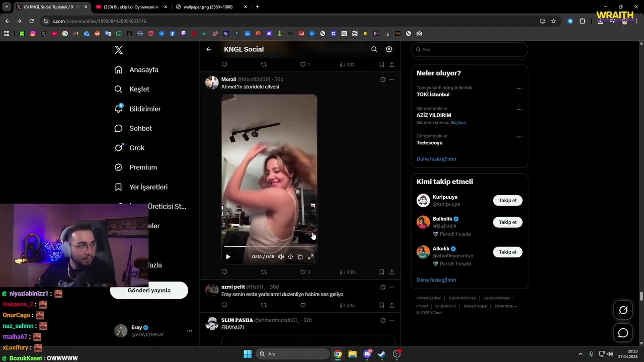Open options for the Tedescoyu trend
The width and height of the screenshot is (644, 362).
(x=519, y=137)
